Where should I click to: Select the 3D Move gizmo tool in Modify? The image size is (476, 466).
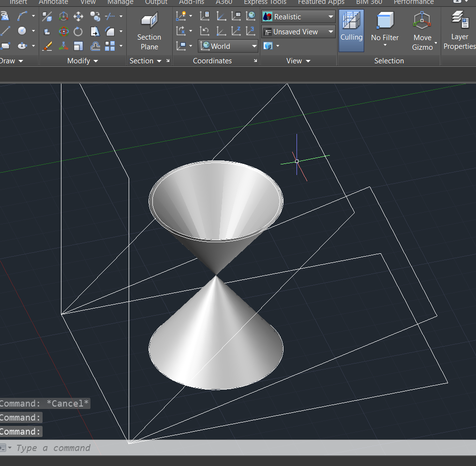click(x=63, y=16)
